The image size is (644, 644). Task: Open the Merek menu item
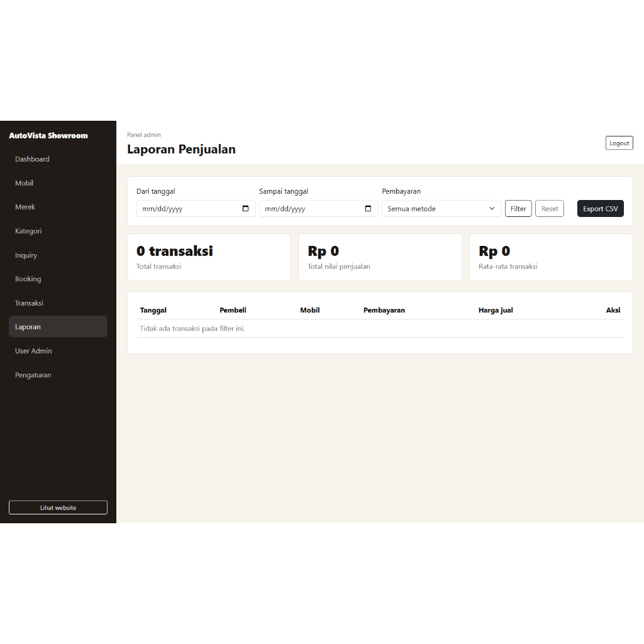pyautogui.click(x=58, y=207)
